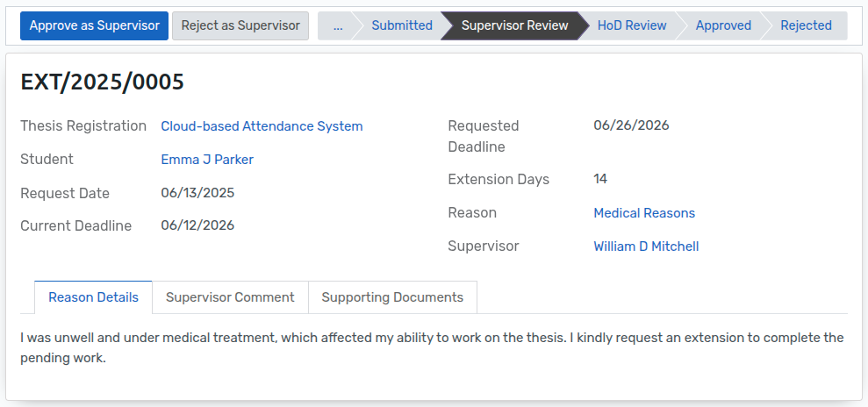The height and width of the screenshot is (407, 868).
Task: Click the reason details text paragraph
Action: point(430,347)
